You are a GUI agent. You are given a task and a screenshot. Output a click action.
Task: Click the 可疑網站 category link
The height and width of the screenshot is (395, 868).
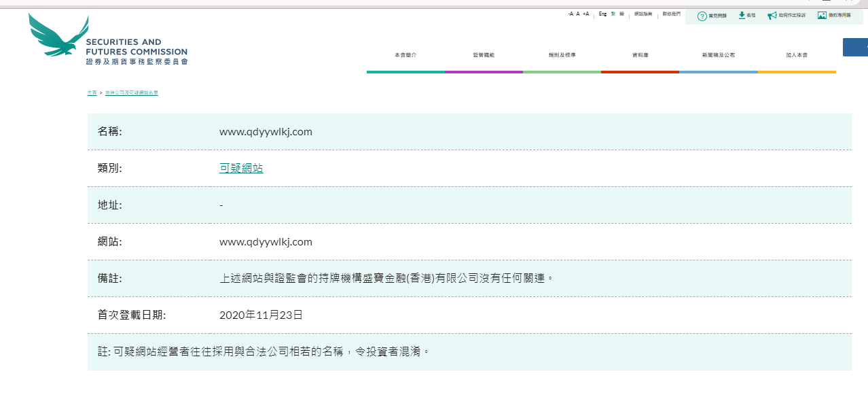241,168
